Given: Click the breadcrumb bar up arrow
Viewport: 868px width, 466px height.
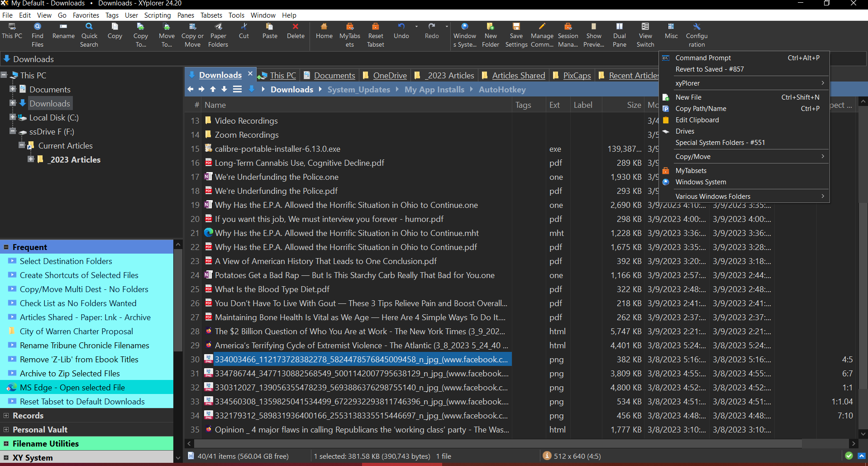Looking at the screenshot, I should click(x=213, y=89).
